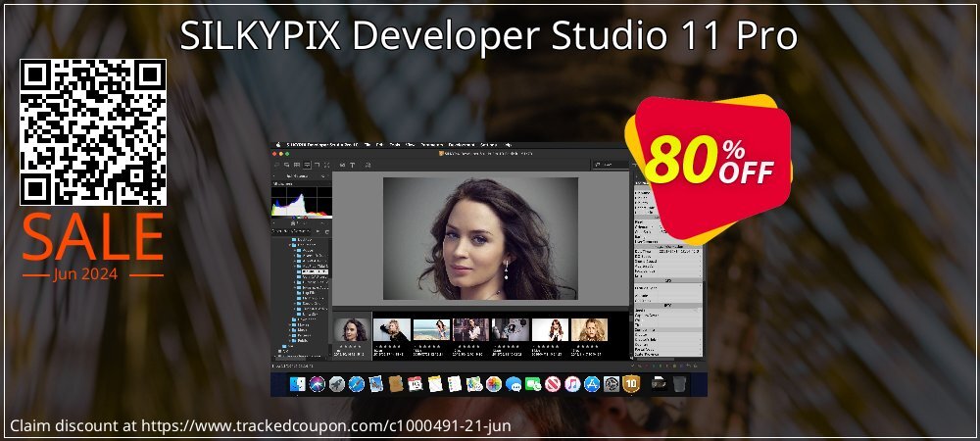Select the curly blonde woman thumbnail
This screenshot has height=441, width=980.
pos(589,330)
